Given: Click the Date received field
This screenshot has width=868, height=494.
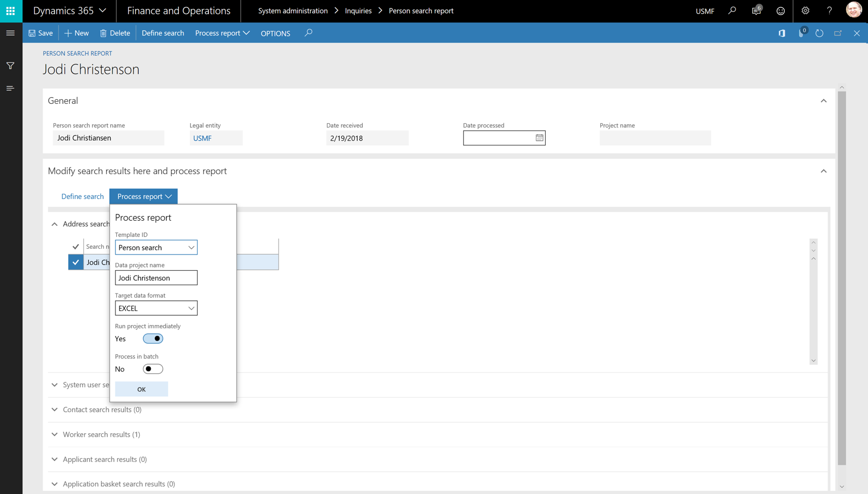Looking at the screenshot, I should point(367,138).
